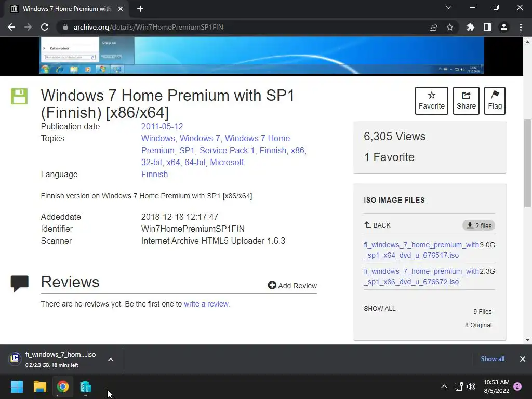Viewport: 532px width, 399px height.
Task: Follow the Microsoft topic link
Action: click(x=227, y=162)
